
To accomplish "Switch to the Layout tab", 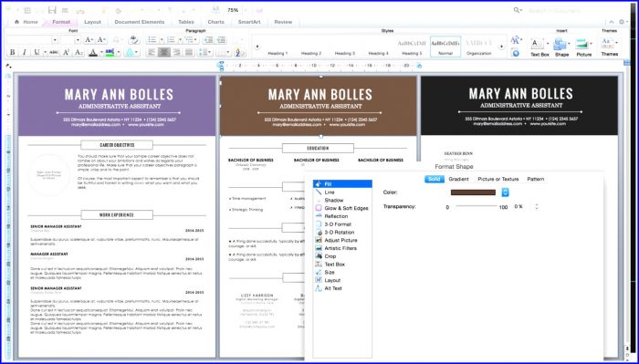I will [92, 22].
